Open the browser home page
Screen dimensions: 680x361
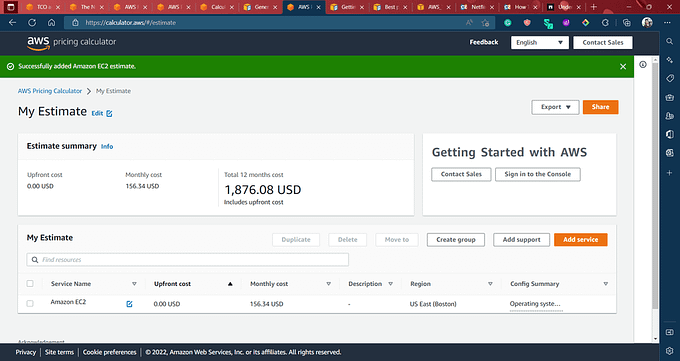click(51, 23)
